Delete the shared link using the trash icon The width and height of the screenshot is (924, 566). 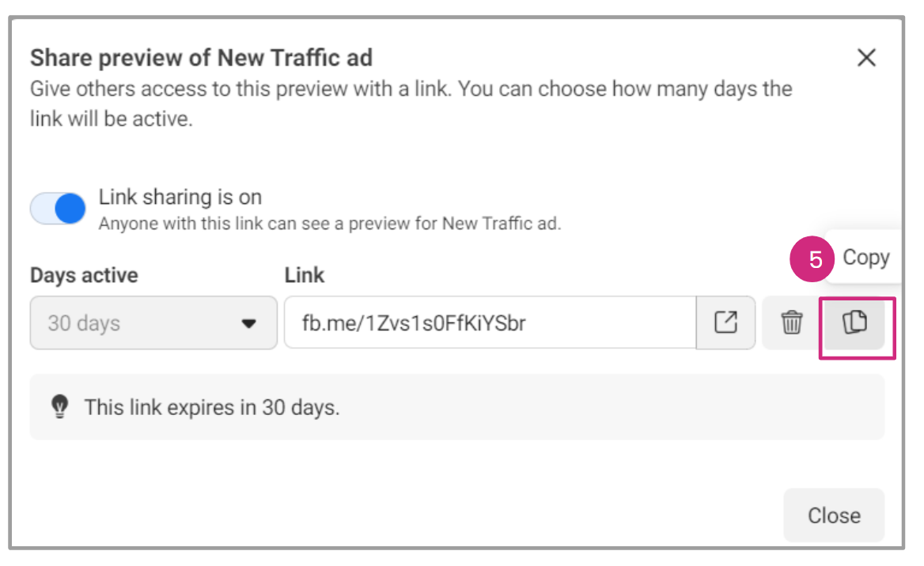[792, 323]
